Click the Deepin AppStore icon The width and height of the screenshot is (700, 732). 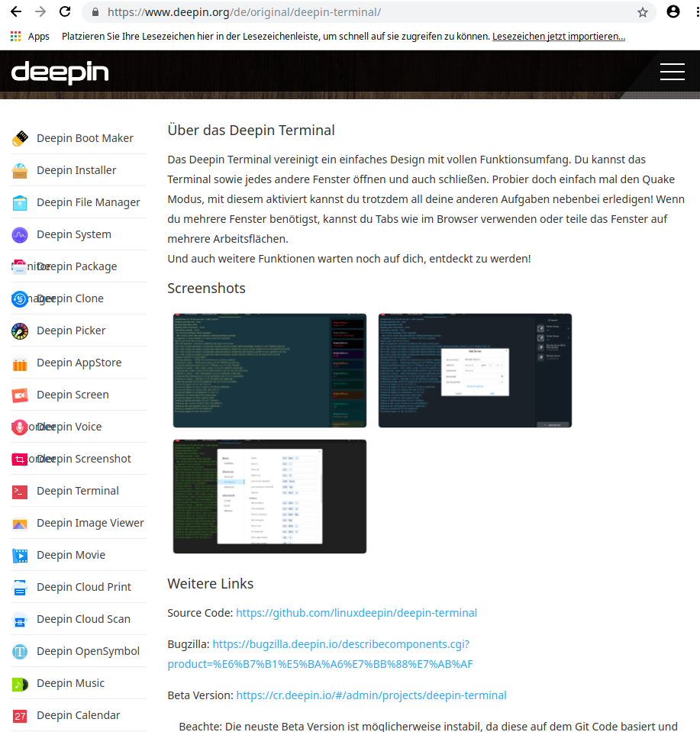pyautogui.click(x=20, y=363)
